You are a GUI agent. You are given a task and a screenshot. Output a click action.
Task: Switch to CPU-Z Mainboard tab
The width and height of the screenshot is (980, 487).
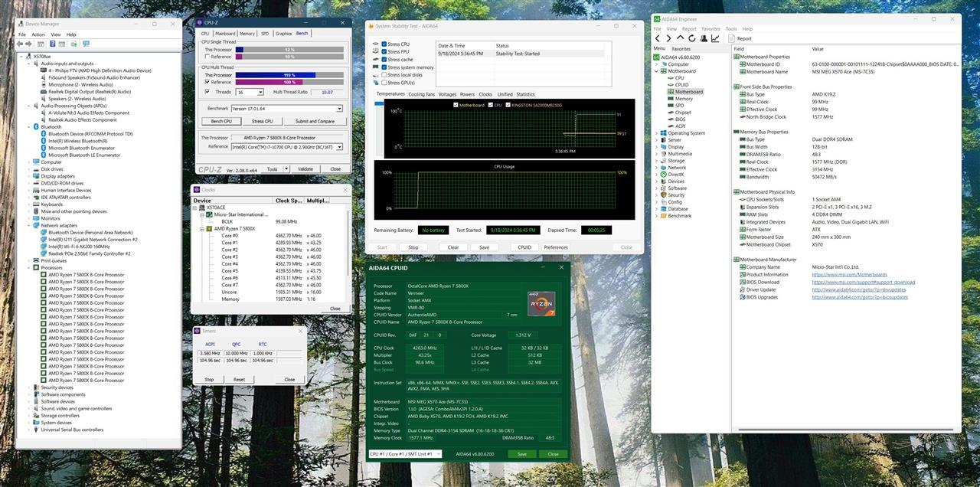pos(225,34)
